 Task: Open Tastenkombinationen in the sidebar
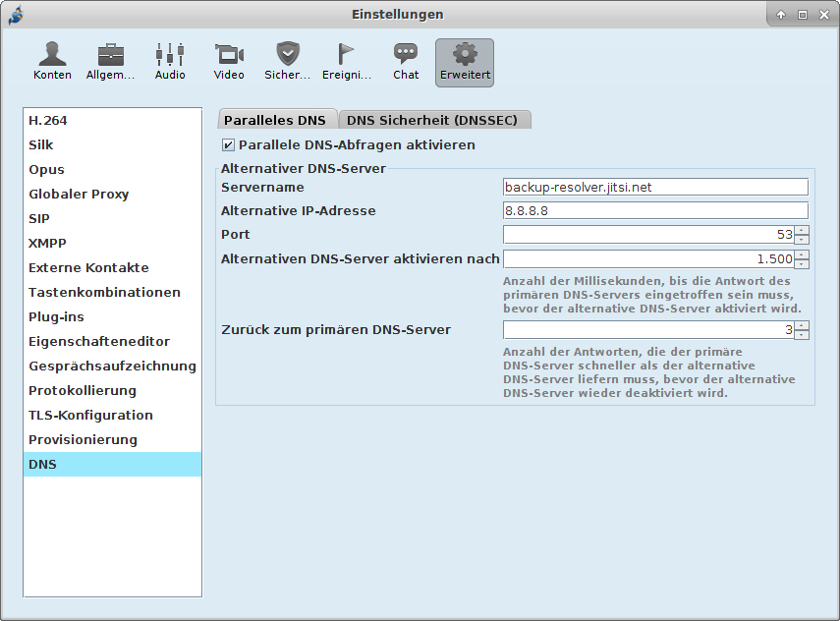(x=104, y=293)
